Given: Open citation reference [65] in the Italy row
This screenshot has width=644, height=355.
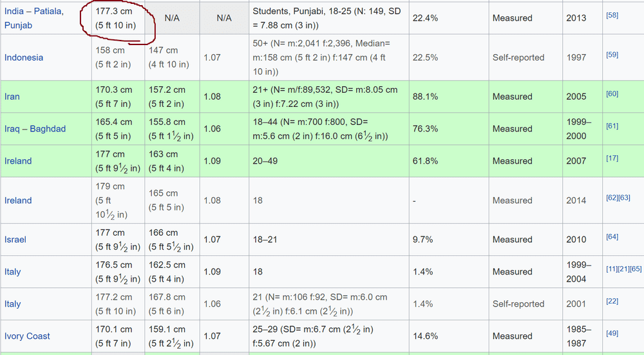Looking at the screenshot, I should (x=636, y=269).
